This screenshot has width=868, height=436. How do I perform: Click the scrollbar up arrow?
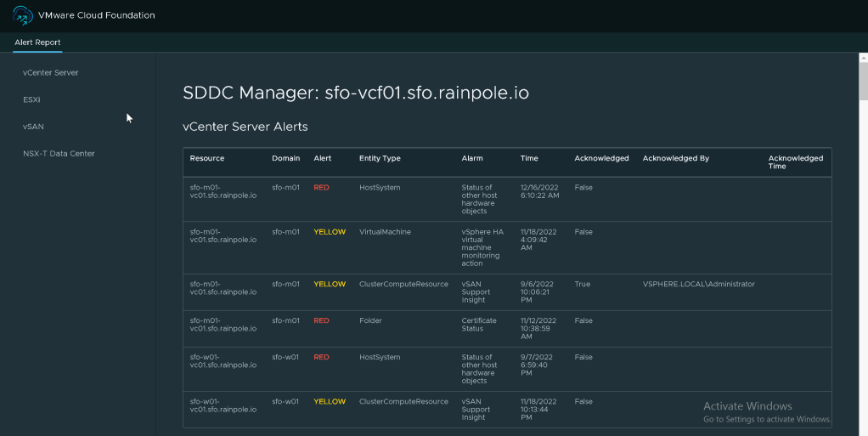pyautogui.click(x=863, y=57)
